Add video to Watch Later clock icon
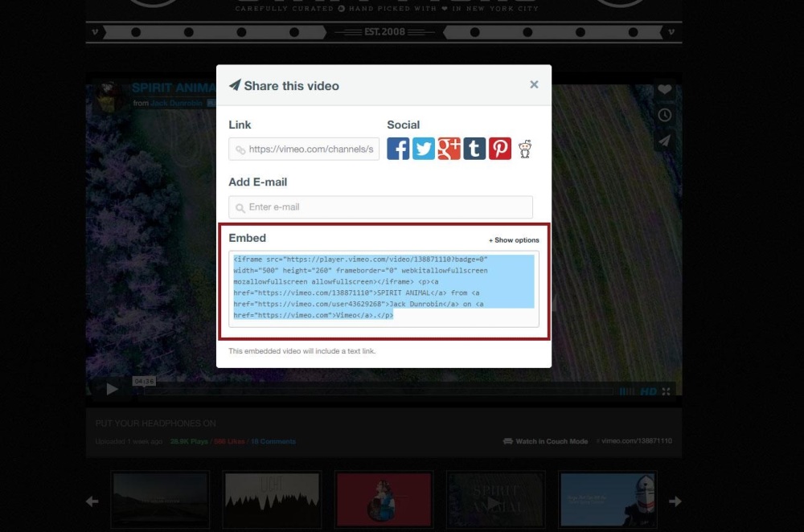 (x=665, y=115)
